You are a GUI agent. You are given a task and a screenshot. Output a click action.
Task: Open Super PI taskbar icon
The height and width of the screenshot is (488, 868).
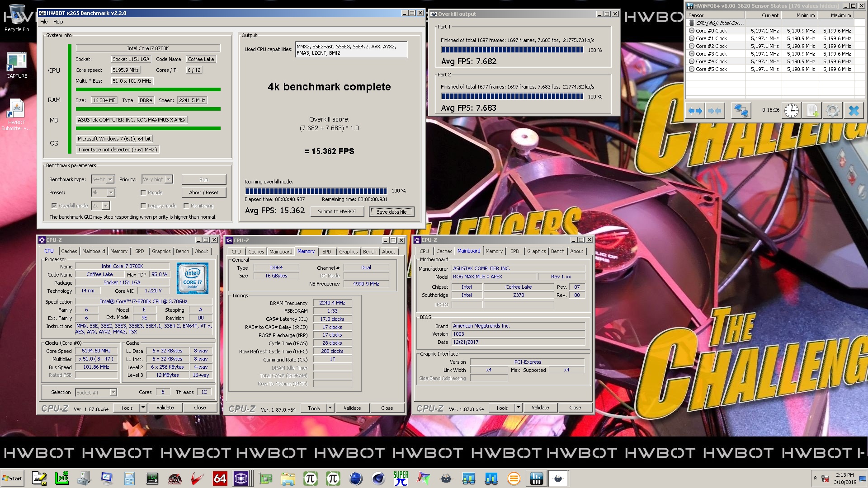point(401,479)
